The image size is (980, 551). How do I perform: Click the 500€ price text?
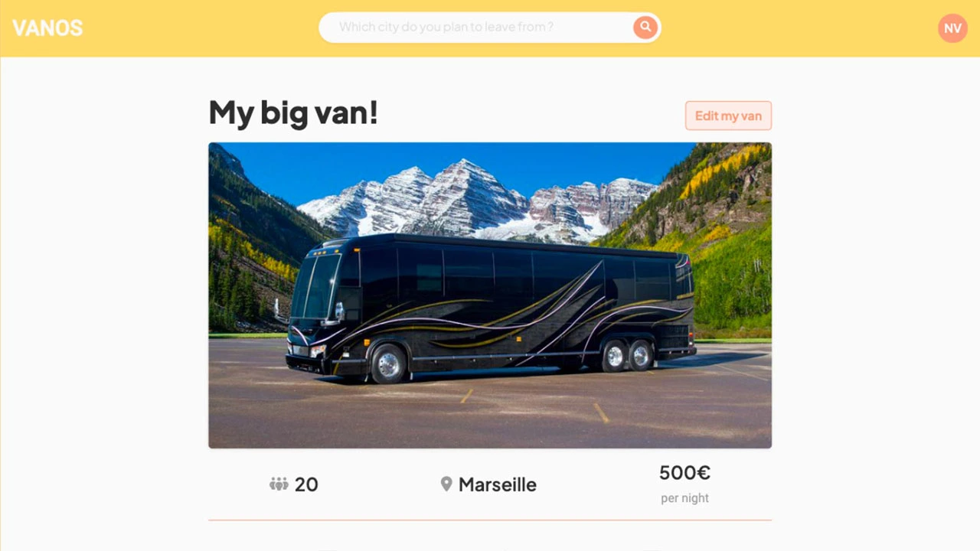pos(684,473)
